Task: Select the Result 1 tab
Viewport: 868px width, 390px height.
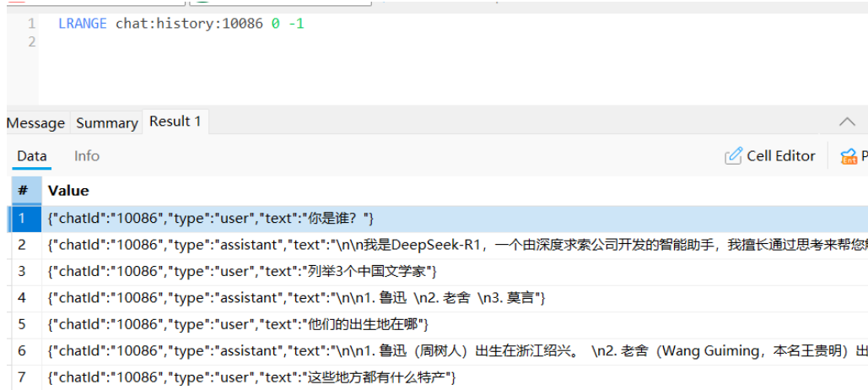Action: [x=175, y=122]
